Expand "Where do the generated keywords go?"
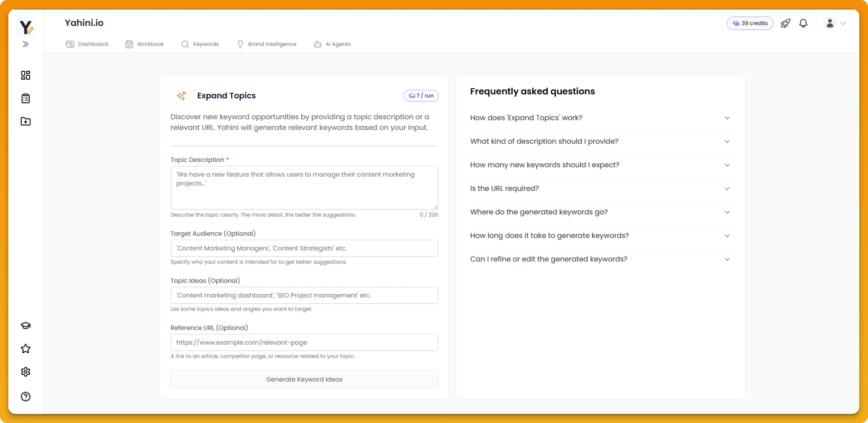 click(600, 212)
